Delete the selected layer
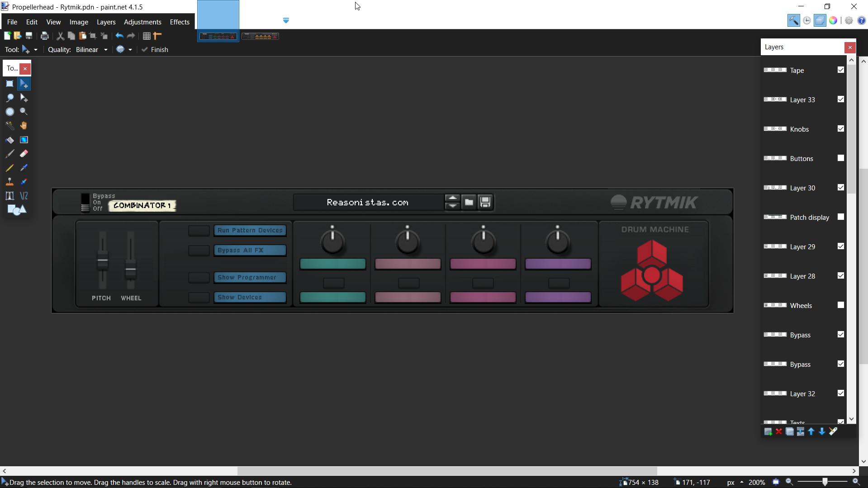 click(779, 432)
